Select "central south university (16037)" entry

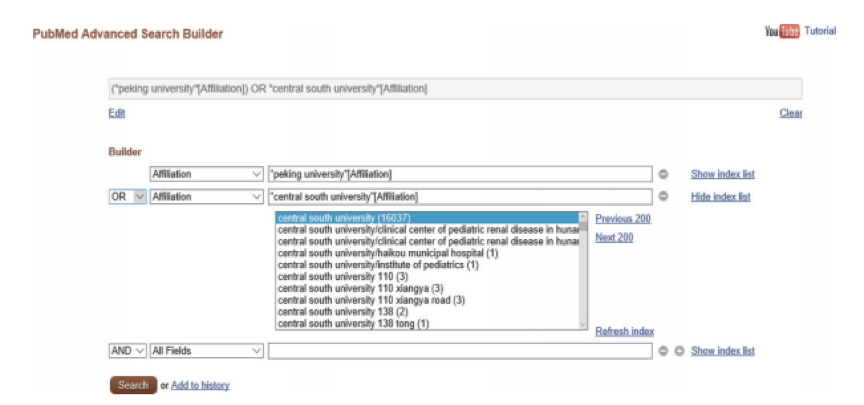(427, 218)
